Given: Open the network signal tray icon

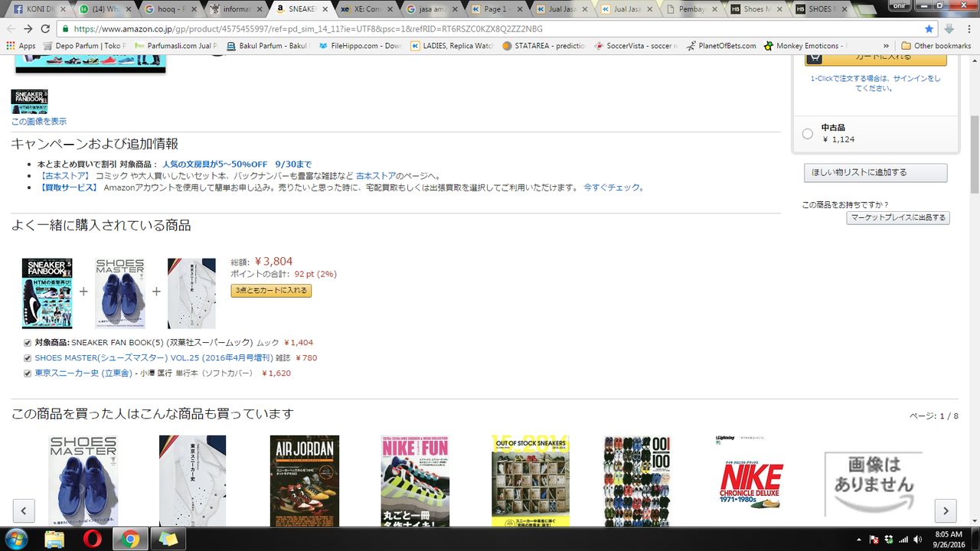Looking at the screenshot, I should click(903, 540).
